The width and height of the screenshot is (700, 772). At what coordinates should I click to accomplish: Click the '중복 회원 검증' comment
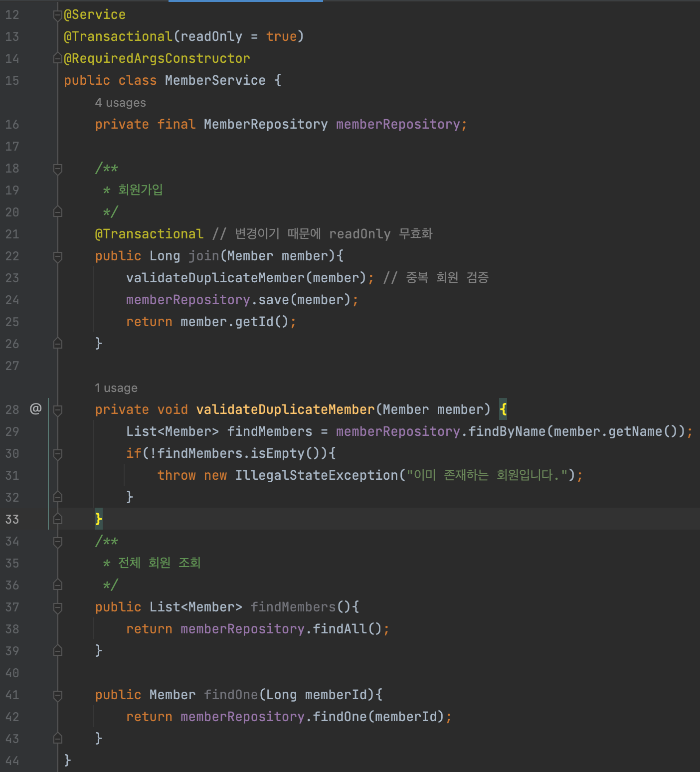click(447, 278)
